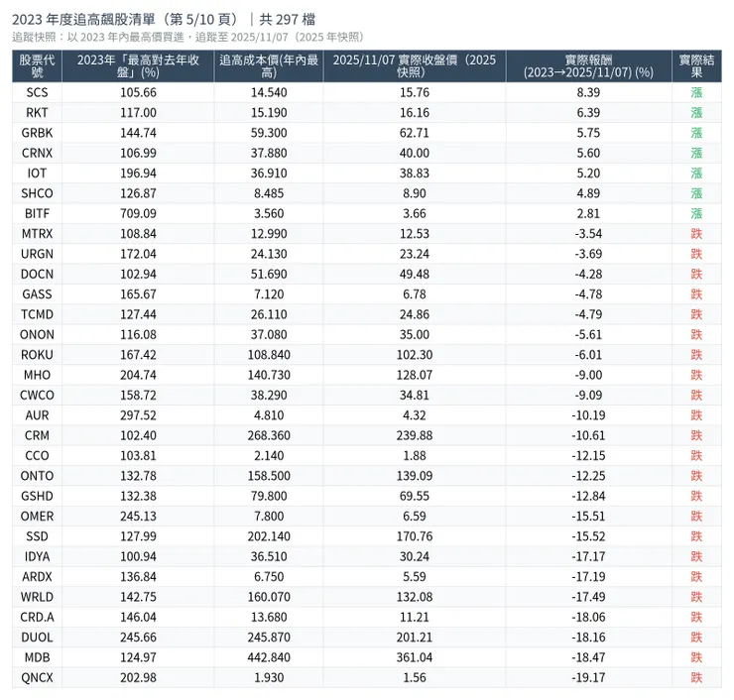Open the BITF ticker symbol
Screen dimensions: 734x700
[x=38, y=213]
